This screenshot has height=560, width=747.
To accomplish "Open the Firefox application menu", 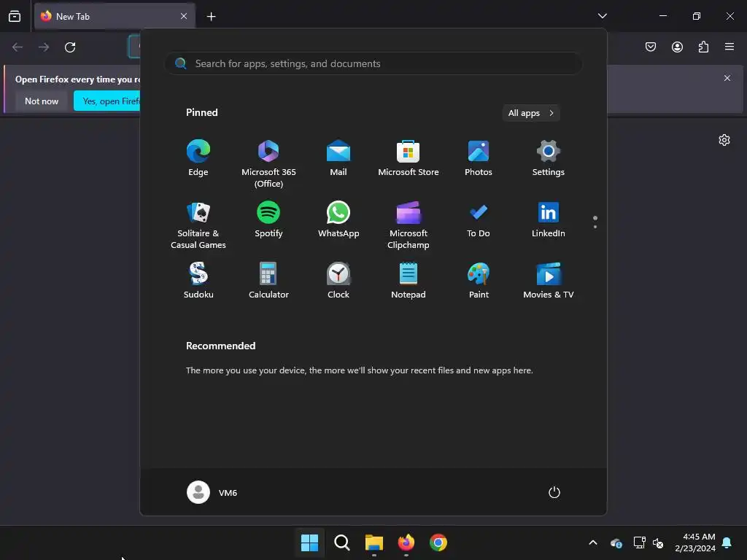I will [729, 47].
